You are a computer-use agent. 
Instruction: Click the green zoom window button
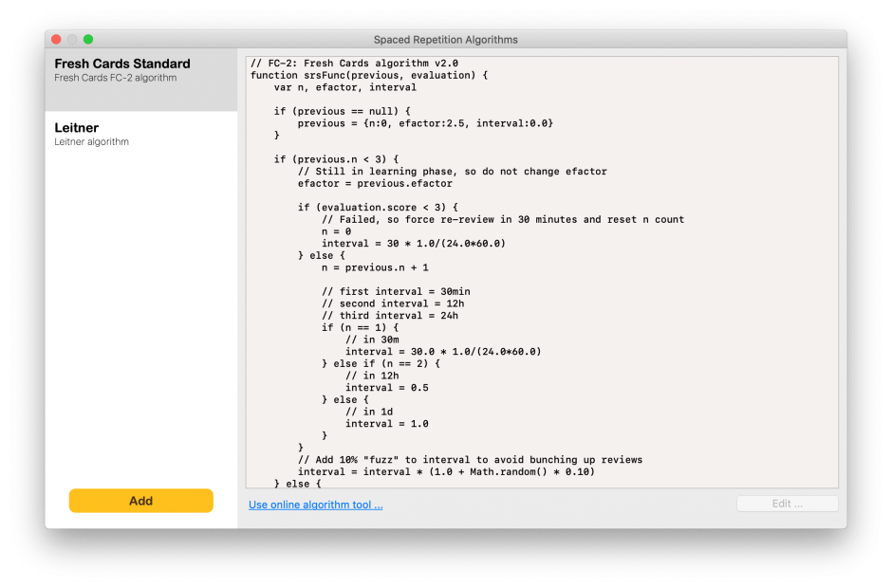click(88, 39)
